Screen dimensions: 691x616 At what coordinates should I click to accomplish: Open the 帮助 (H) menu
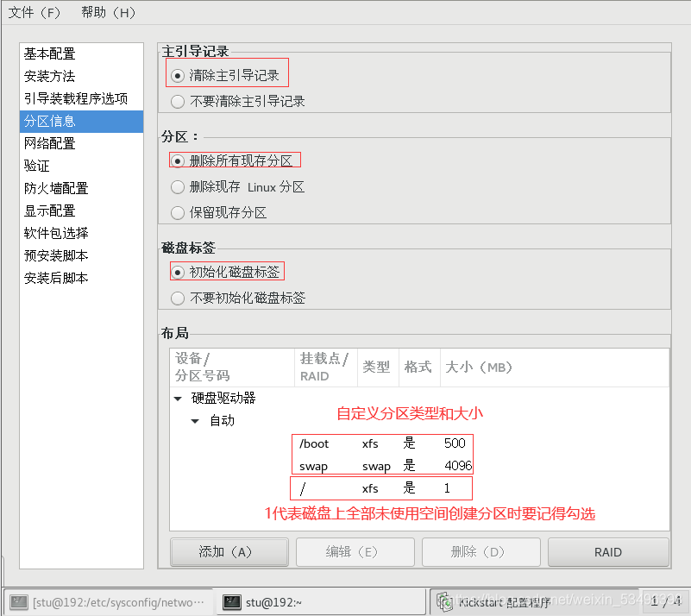click(108, 12)
